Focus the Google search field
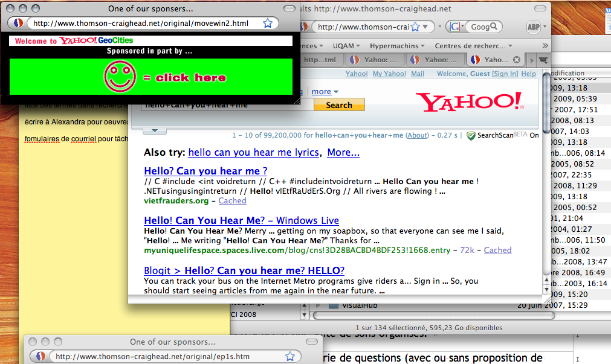The image size is (611, 364). point(480,27)
